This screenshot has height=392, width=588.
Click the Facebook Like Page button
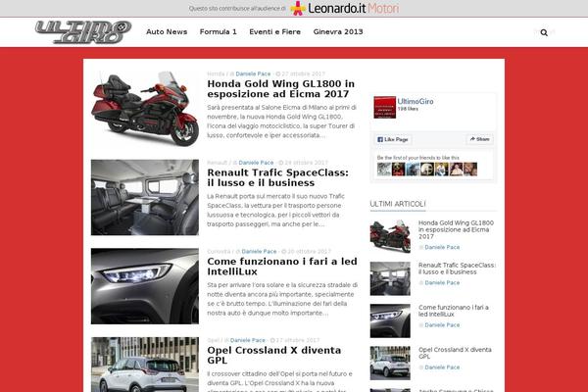393,139
